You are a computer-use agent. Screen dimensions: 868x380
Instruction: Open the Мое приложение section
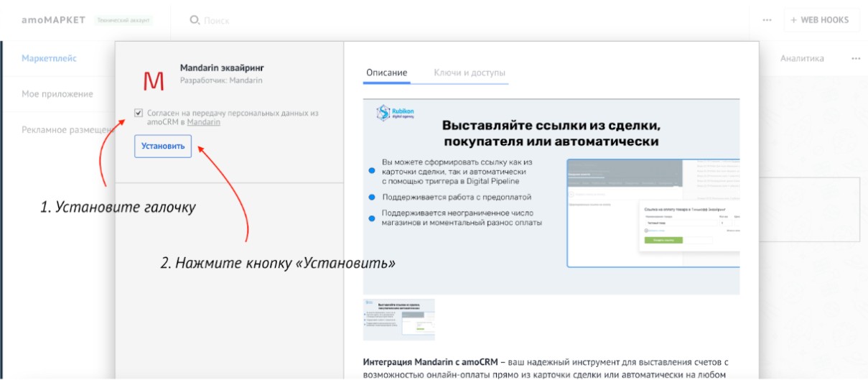[x=57, y=94]
